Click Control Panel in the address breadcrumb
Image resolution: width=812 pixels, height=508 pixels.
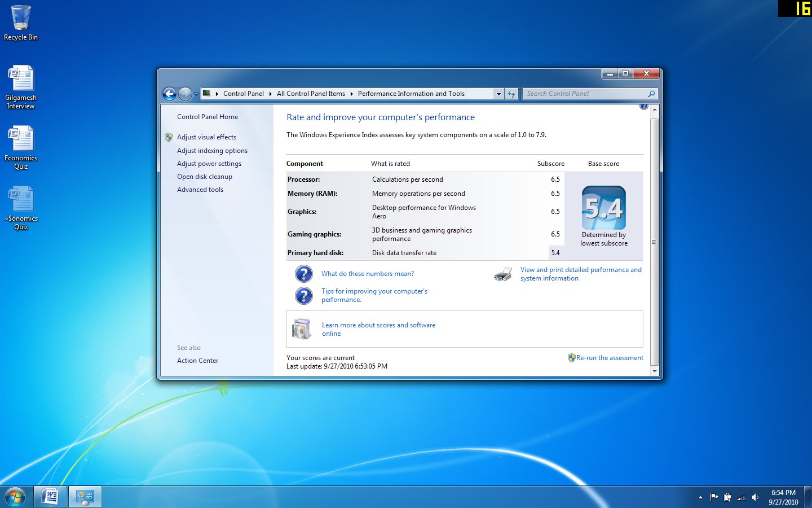click(x=244, y=94)
